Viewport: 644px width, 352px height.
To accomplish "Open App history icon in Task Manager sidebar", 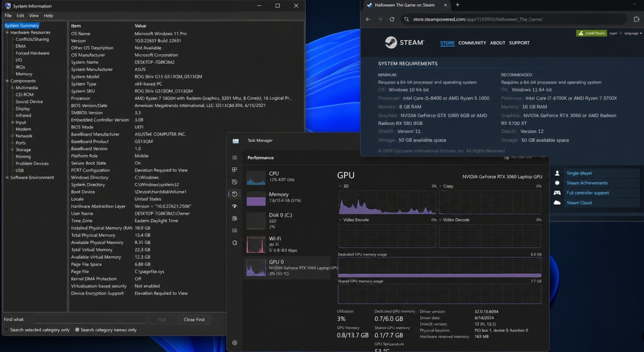I will point(234,194).
